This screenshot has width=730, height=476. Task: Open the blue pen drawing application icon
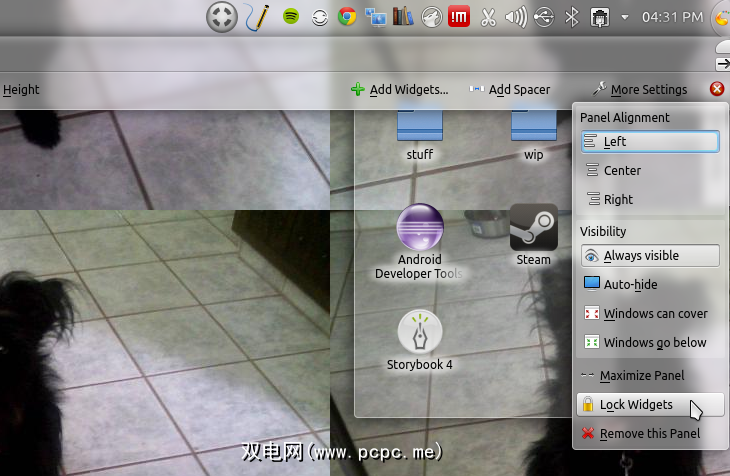coord(257,18)
